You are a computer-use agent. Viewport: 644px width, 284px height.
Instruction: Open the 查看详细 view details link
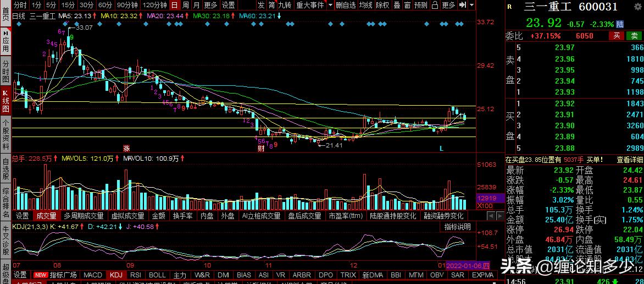[630, 160]
